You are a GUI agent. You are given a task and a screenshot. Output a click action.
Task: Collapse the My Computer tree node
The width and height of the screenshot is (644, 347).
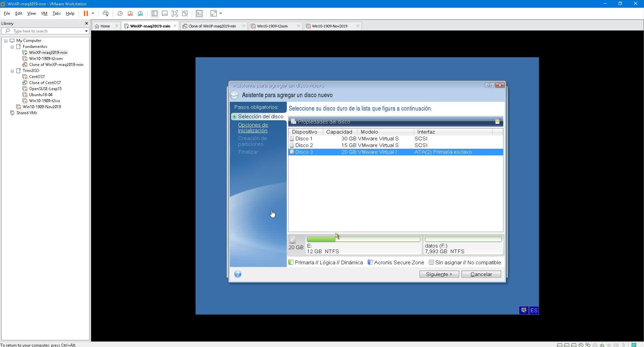(6, 41)
